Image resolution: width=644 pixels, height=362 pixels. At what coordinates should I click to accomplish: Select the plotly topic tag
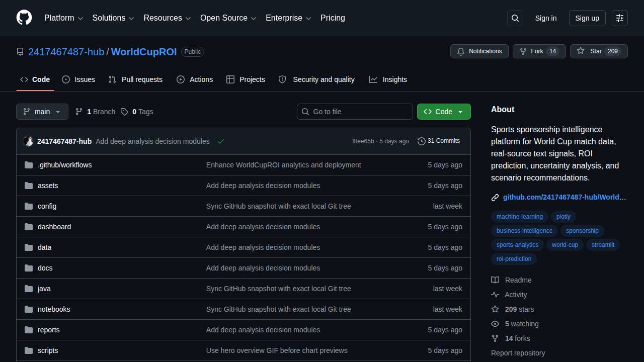563,217
